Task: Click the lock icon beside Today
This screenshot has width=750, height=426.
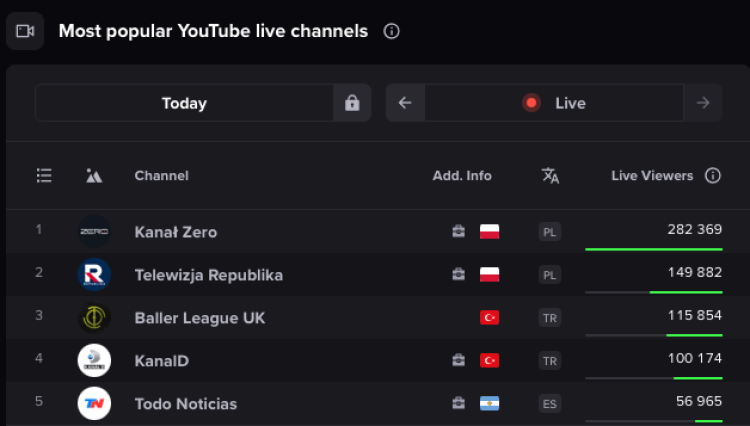Action: pyautogui.click(x=352, y=103)
